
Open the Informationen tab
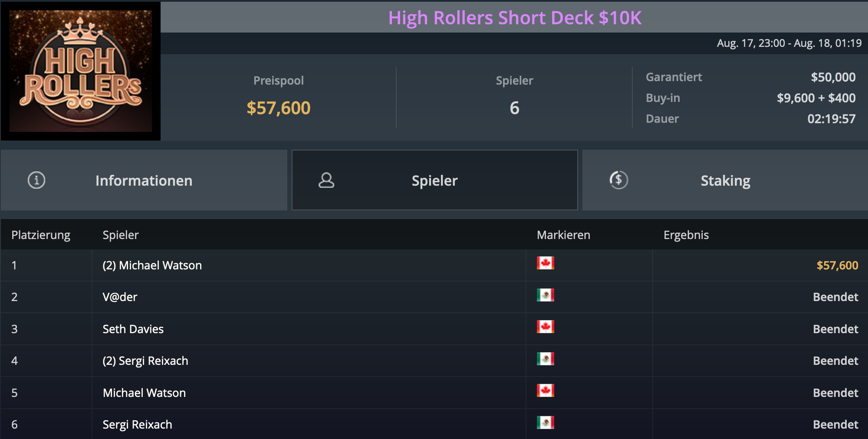144,180
